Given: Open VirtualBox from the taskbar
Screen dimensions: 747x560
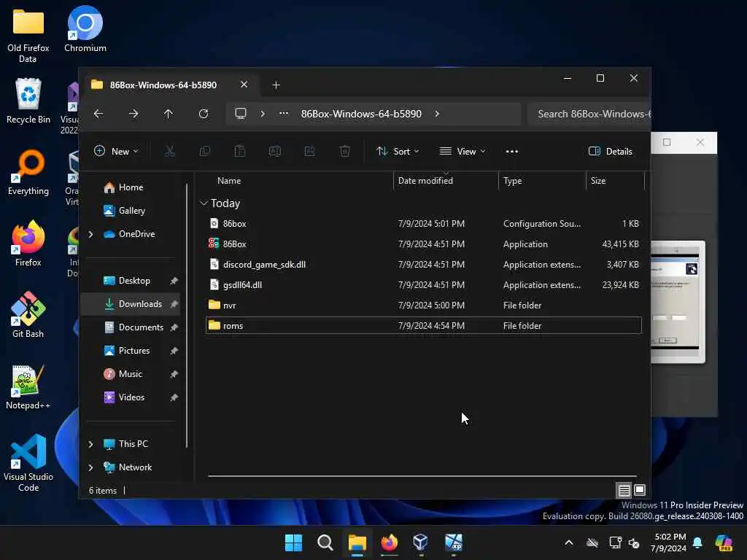Looking at the screenshot, I should 421,542.
